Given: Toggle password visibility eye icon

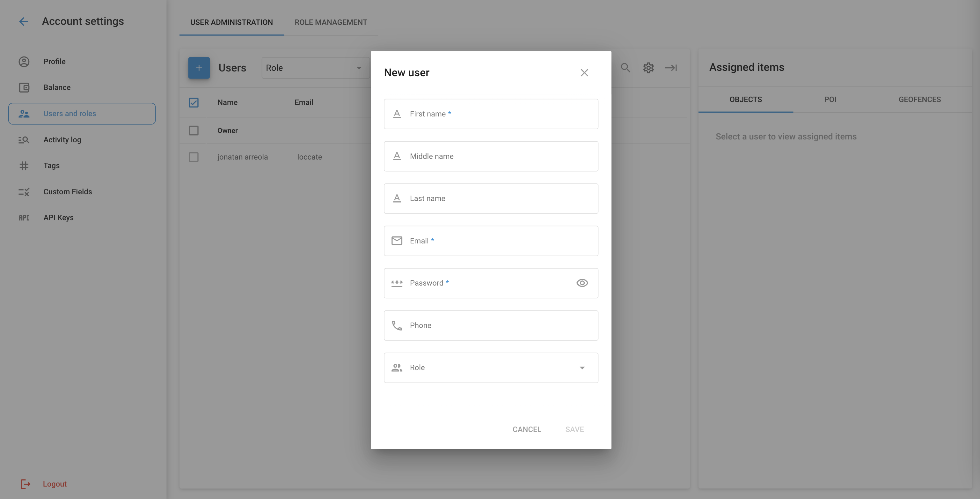Looking at the screenshot, I should click(582, 283).
